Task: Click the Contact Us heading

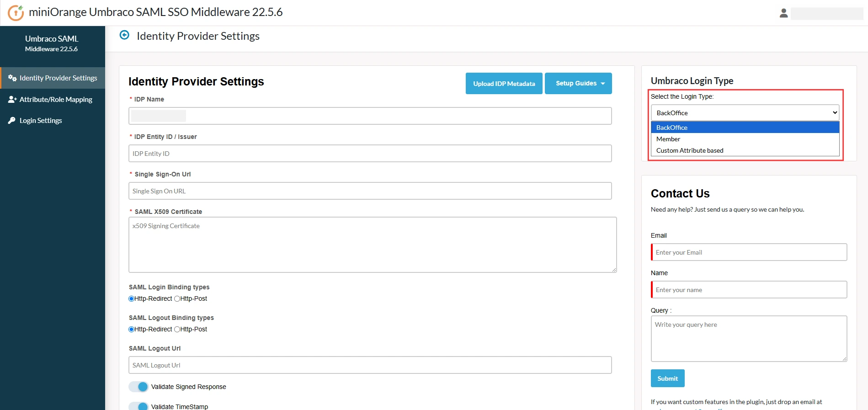Action: [x=680, y=194]
